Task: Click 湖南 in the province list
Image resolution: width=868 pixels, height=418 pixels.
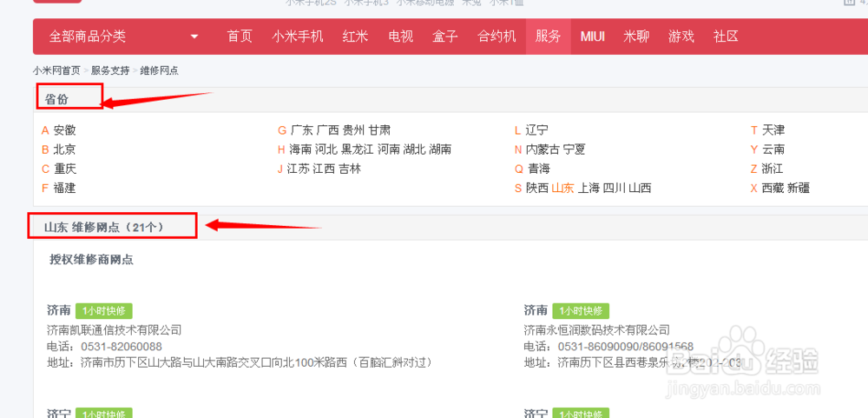Action: pyautogui.click(x=441, y=149)
